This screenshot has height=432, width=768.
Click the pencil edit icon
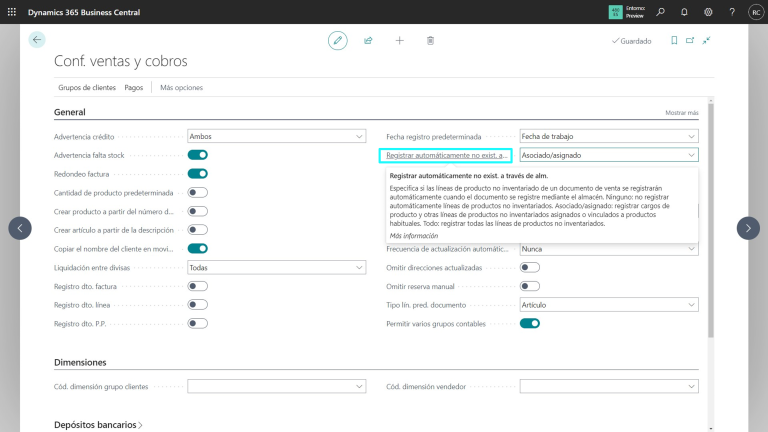(x=338, y=40)
